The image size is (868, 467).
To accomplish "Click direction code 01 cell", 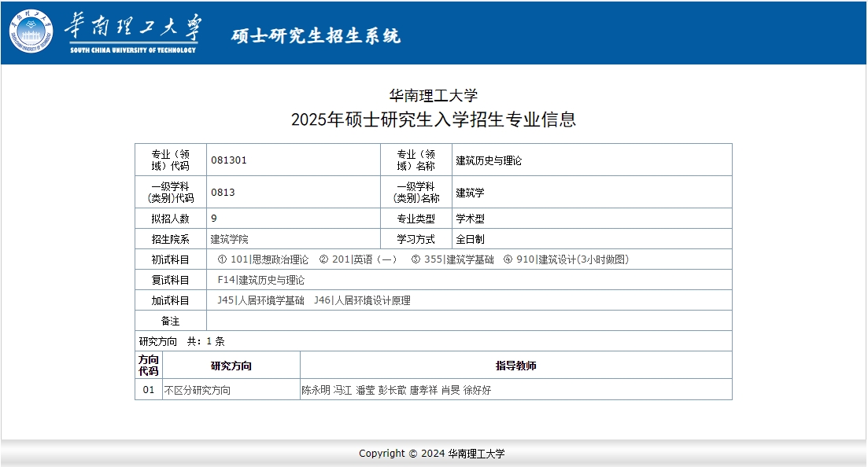I will 149,389.
